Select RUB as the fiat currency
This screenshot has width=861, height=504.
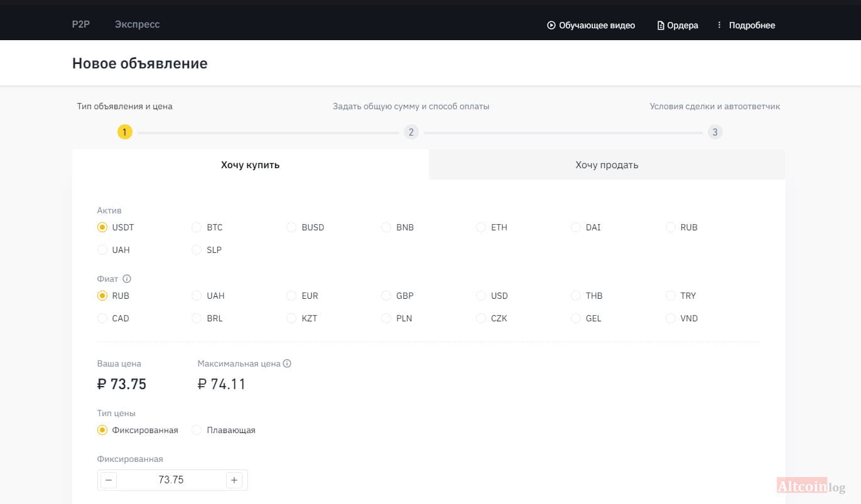click(114, 296)
